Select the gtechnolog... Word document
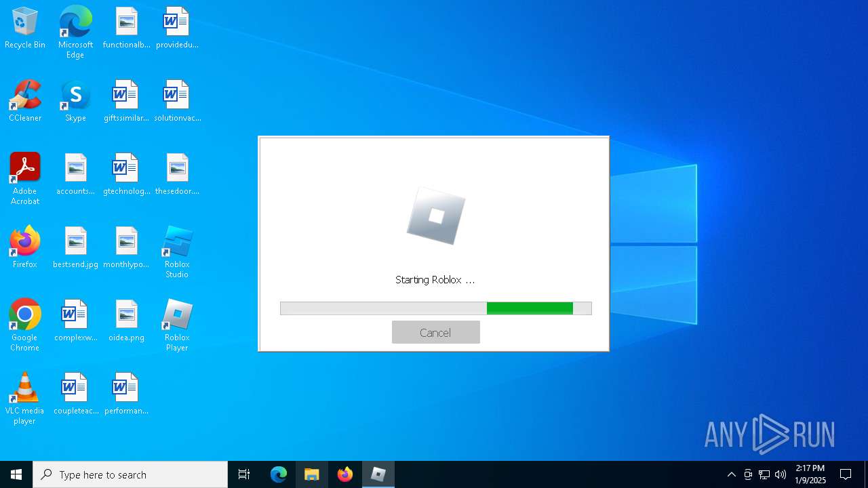868x488 pixels. point(126,175)
